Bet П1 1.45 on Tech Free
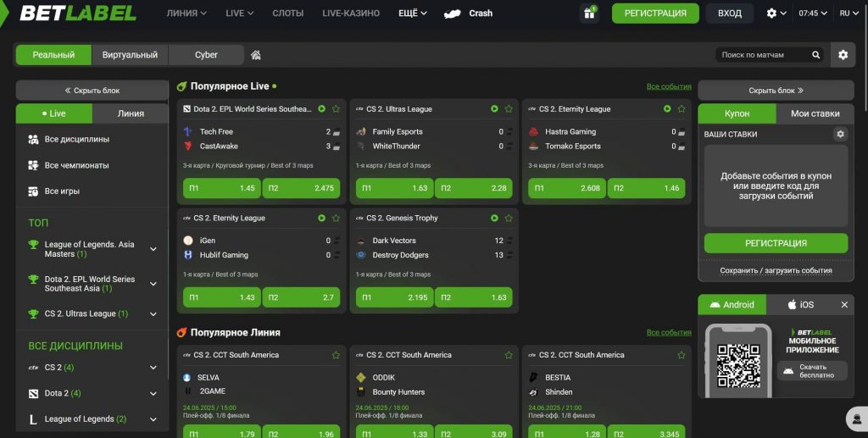The image size is (868, 438). (222, 188)
